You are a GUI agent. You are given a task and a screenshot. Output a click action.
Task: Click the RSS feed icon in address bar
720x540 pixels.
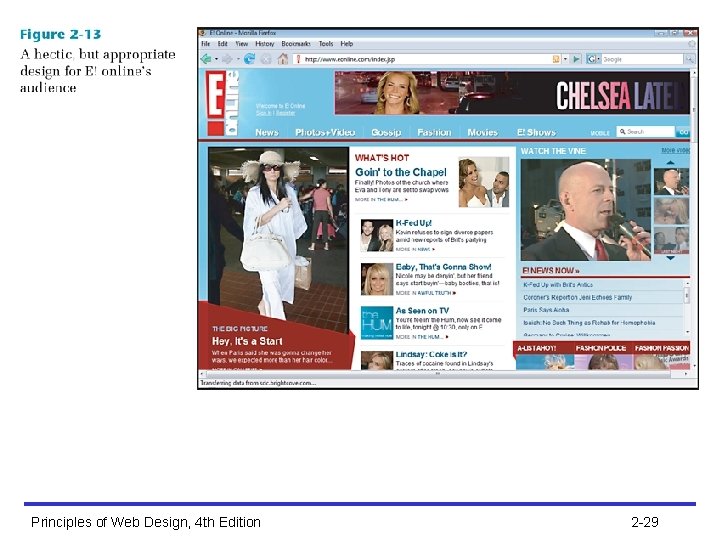pyautogui.click(x=556, y=59)
